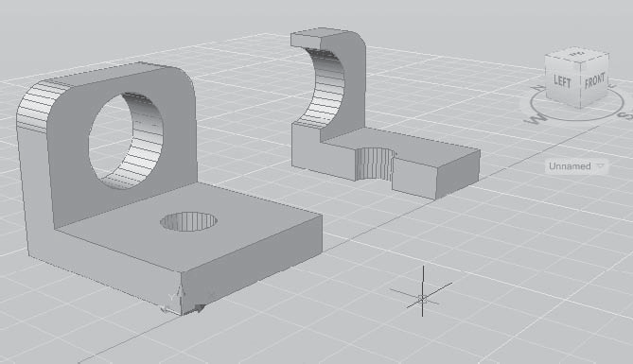Click the arrow beside the Unnamed label
Screen dimensions: 633x364
coord(600,166)
